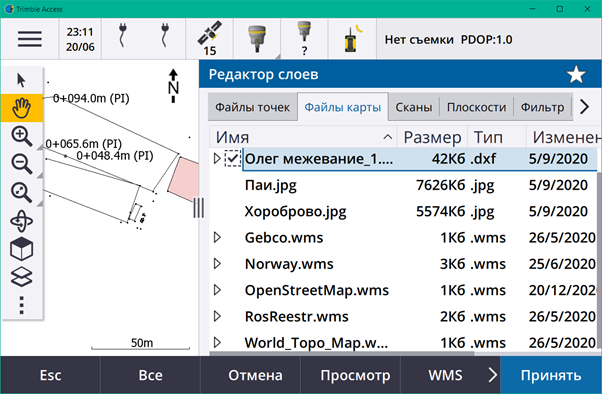
Task: Open the main hamburger menu
Action: 30,39
